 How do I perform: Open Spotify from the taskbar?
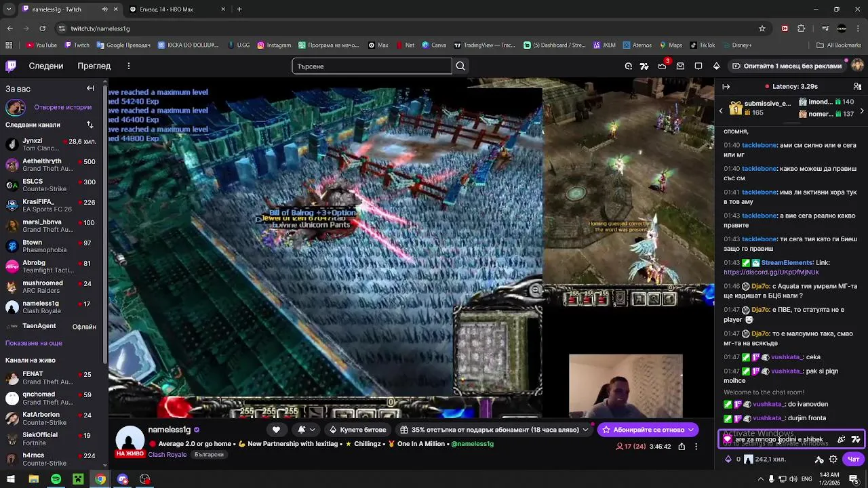tap(56, 479)
